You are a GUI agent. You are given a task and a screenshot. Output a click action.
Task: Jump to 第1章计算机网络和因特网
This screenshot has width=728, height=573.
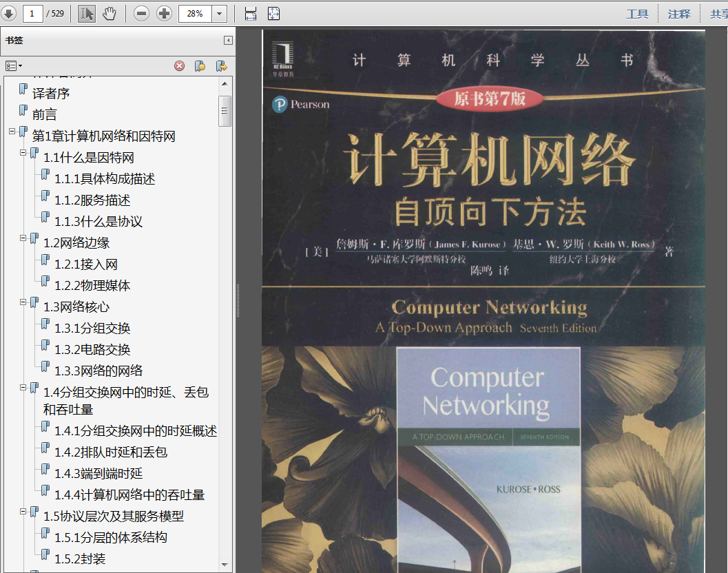[103, 136]
